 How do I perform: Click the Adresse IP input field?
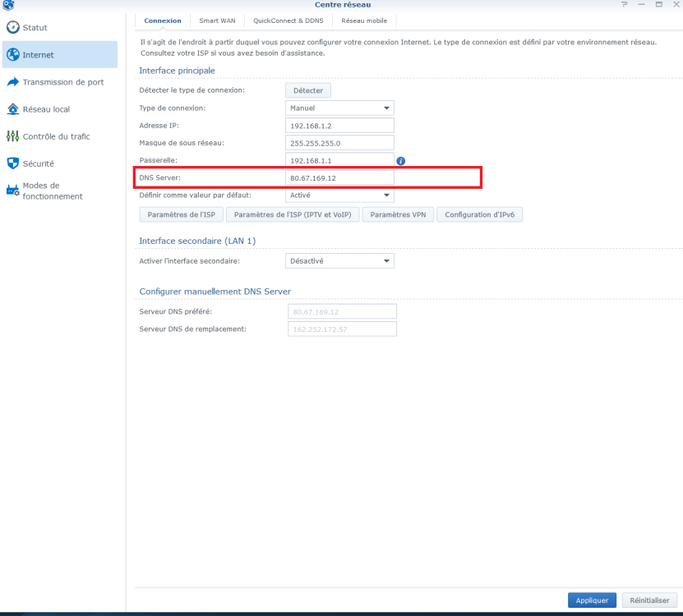pyautogui.click(x=340, y=126)
